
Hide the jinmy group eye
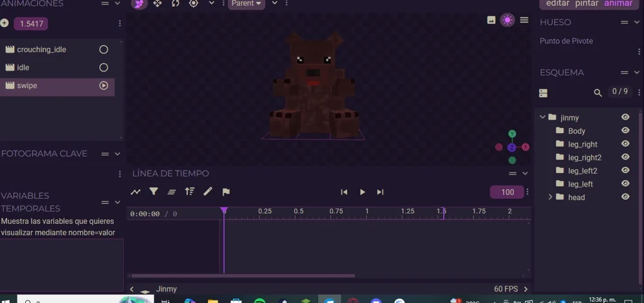tap(625, 117)
